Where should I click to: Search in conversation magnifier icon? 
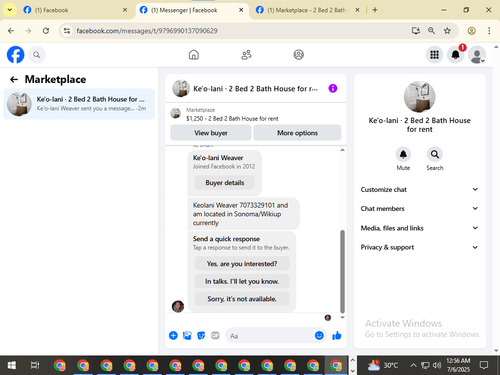435,154
